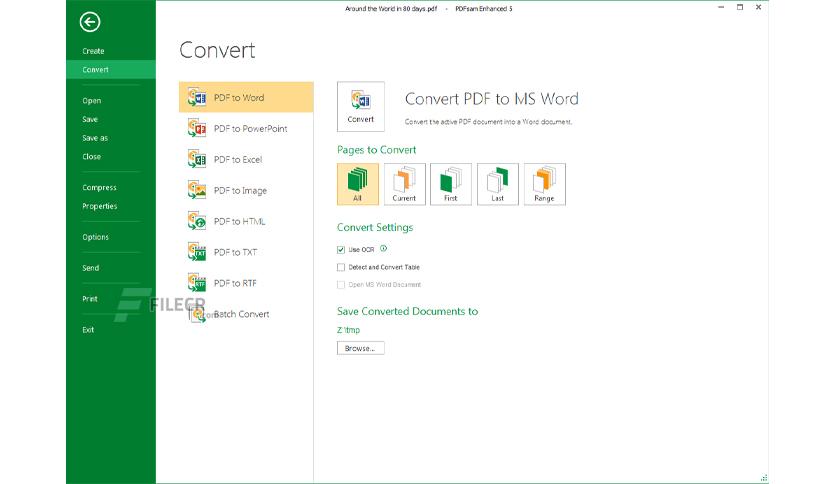This screenshot has height=484, width=836.
Task: Select the PDF to Image conversion option
Action: coord(246,190)
